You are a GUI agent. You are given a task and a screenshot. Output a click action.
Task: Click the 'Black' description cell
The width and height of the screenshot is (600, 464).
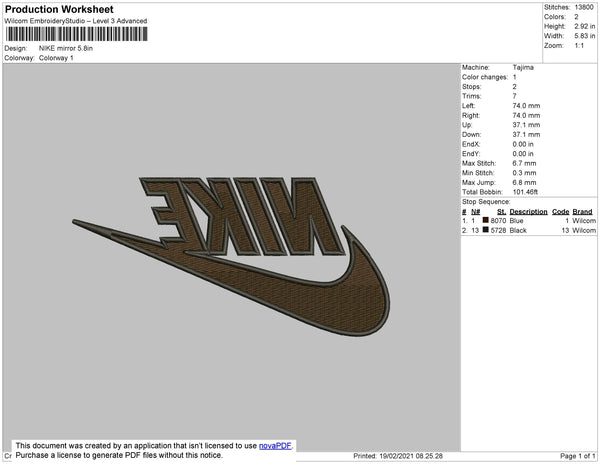(518, 230)
